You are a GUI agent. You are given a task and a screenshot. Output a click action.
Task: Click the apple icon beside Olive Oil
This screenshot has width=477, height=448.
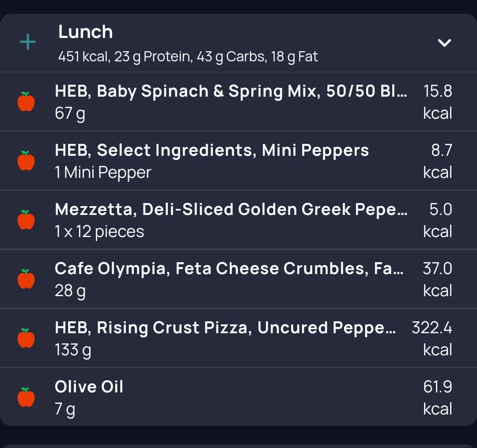tap(26, 397)
